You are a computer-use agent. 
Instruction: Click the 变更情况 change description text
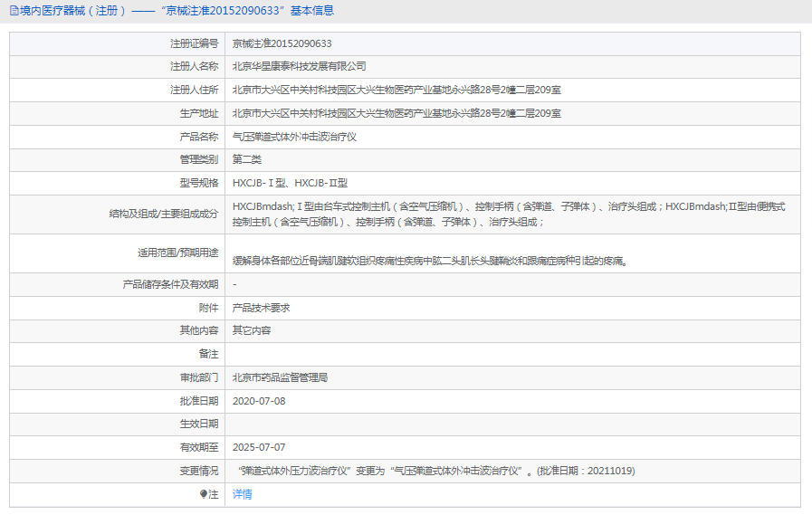click(436, 471)
